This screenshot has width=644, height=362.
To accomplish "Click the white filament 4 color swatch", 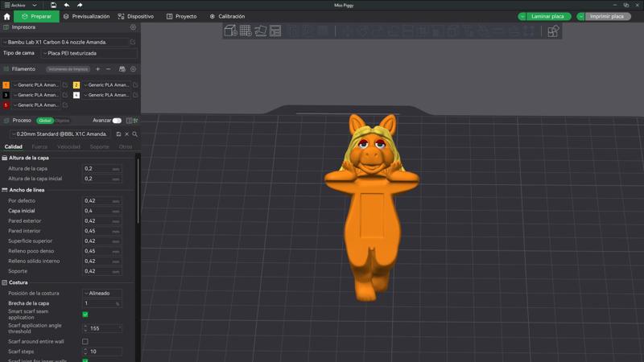I will [x=76, y=95].
